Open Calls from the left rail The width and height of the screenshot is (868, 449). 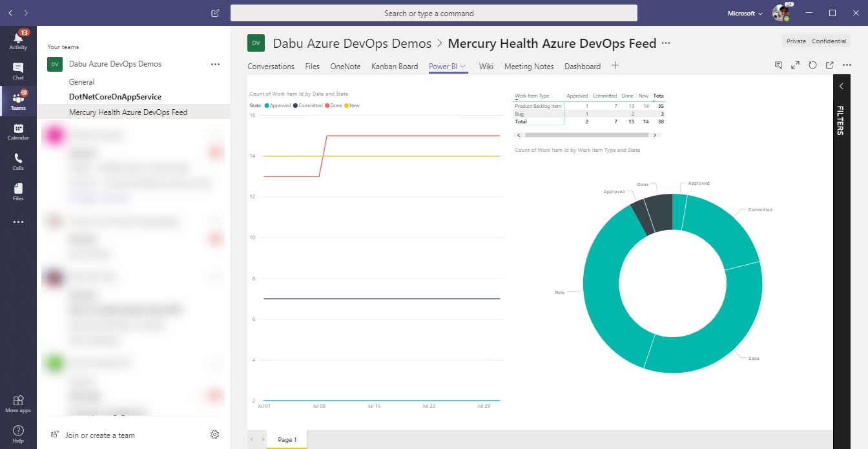click(x=18, y=162)
